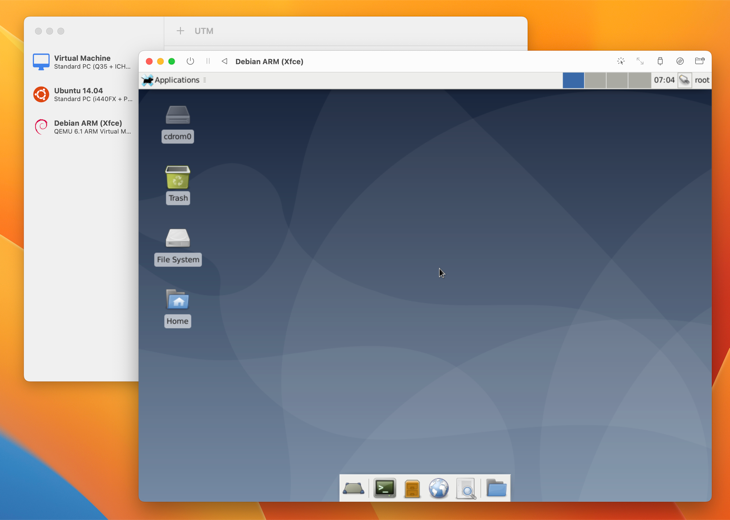This screenshot has height=520, width=730.
Task: Pause the Debian ARM virtual machine
Action: (208, 61)
